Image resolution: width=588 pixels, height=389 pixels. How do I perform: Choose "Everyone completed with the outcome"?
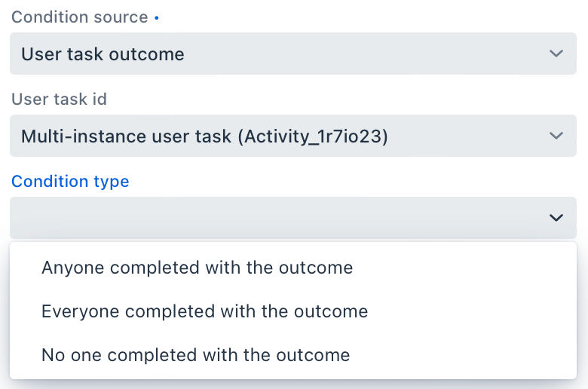204,311
